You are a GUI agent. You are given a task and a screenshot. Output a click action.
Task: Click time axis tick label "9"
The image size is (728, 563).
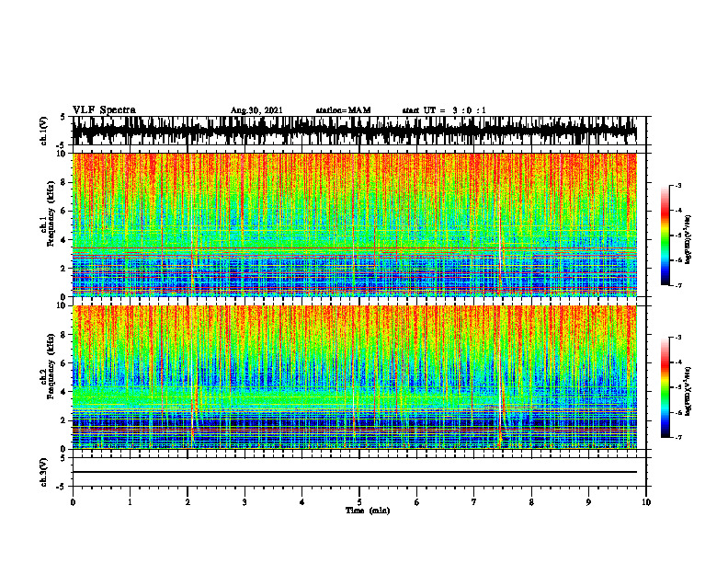click(x=588, y=502)
